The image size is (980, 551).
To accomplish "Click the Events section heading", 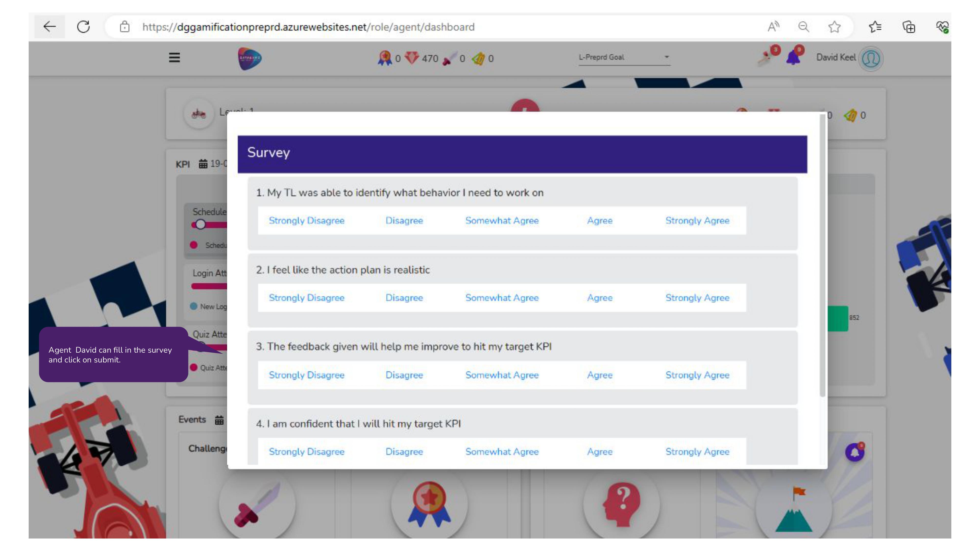I will [192, 419].
